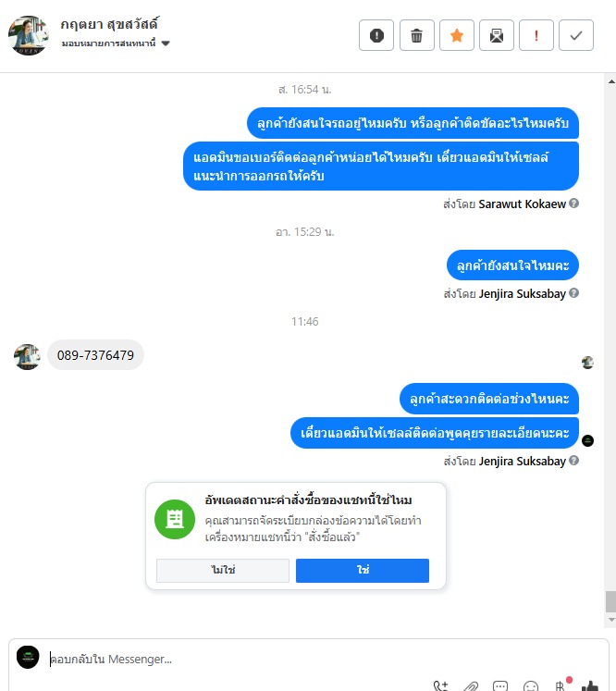616x691 pixels.
Task: Click the reply in Messenger text field
Action: click(308, 660)
